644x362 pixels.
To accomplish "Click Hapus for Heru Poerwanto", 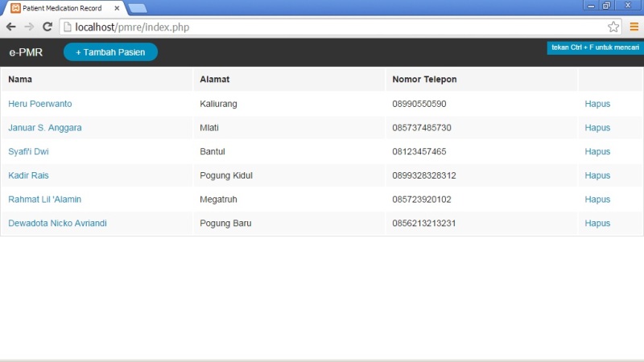I will coord(597,104).
